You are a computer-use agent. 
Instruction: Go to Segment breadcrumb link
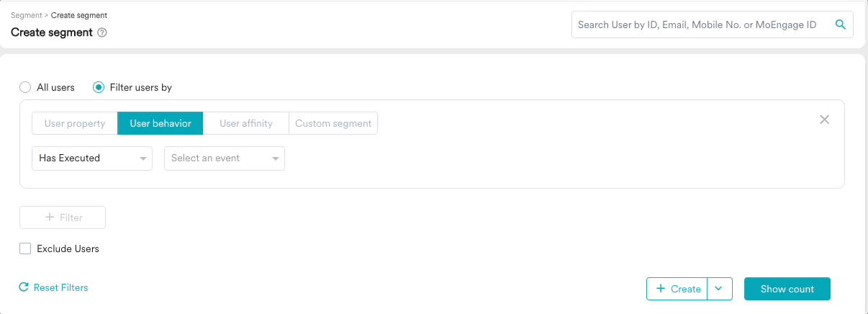point(27,15)
